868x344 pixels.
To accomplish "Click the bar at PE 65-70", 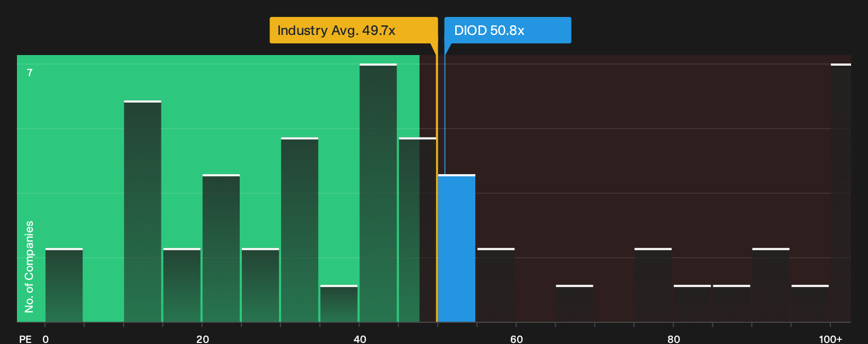I will (x=574, y=304).
